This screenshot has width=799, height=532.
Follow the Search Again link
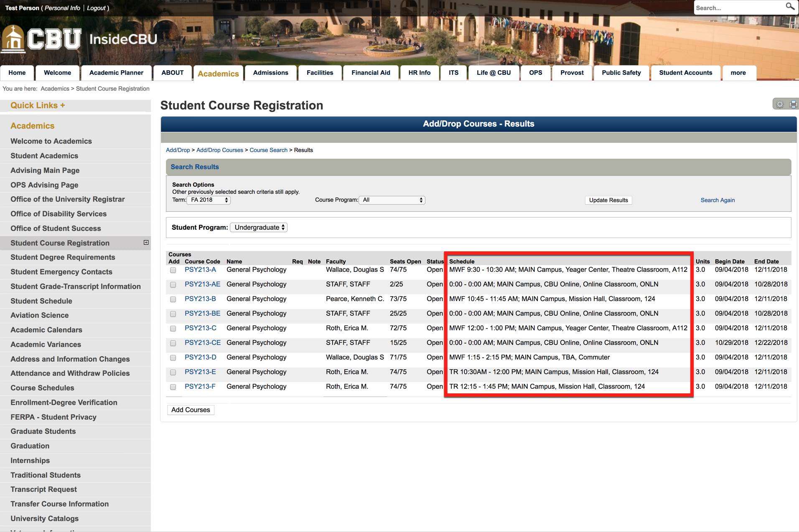(x=717, y=200)
